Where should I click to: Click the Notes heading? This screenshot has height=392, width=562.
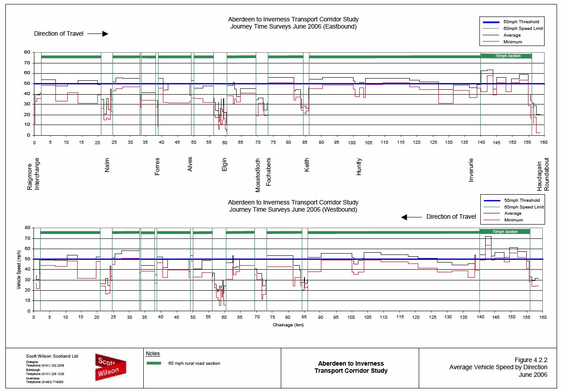[153, 354]
